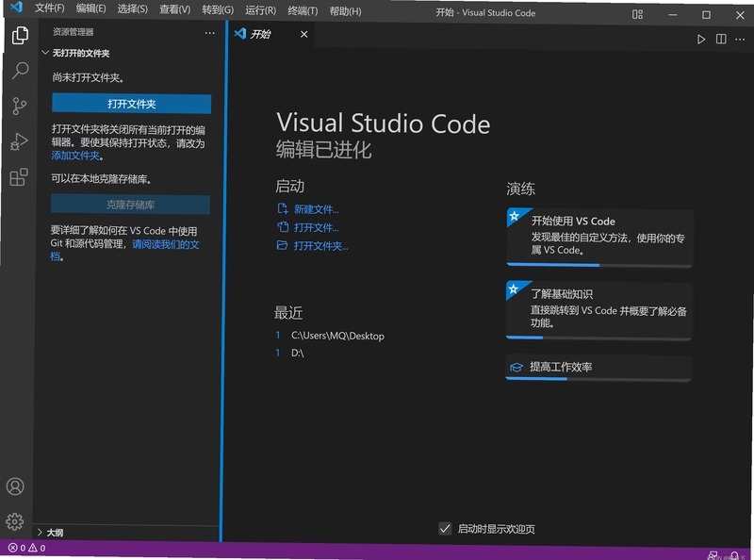This screenshot has width=754, height=560.
Task: Open Run and Debug view icon
Action: (19, 141)
